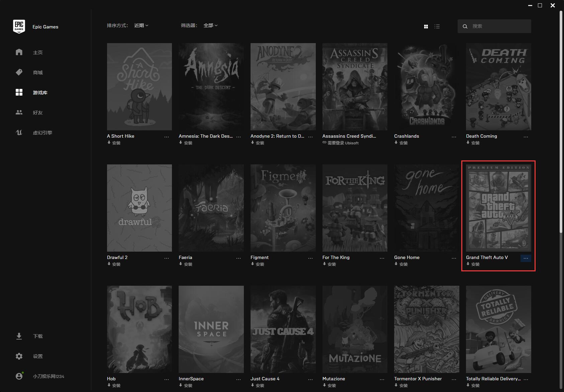Screen dimensions: 564x392
Task: Open 好友 friends list
Action: [x=19, y=113]
